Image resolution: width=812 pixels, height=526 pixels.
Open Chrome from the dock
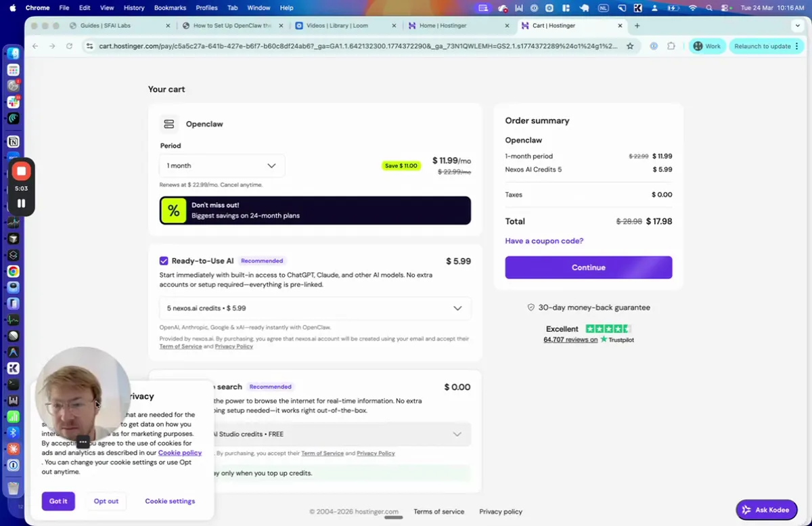click(x=13, y=271)
